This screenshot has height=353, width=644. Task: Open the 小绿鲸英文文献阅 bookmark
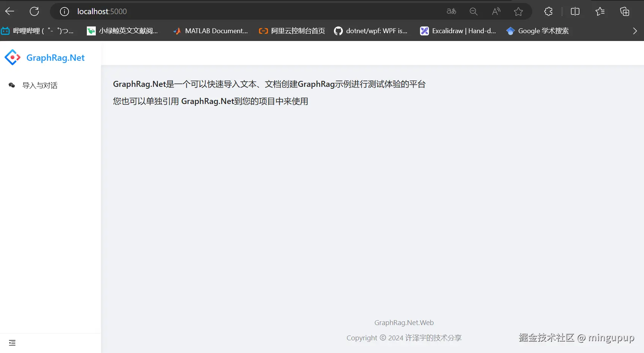coord(123,31)
